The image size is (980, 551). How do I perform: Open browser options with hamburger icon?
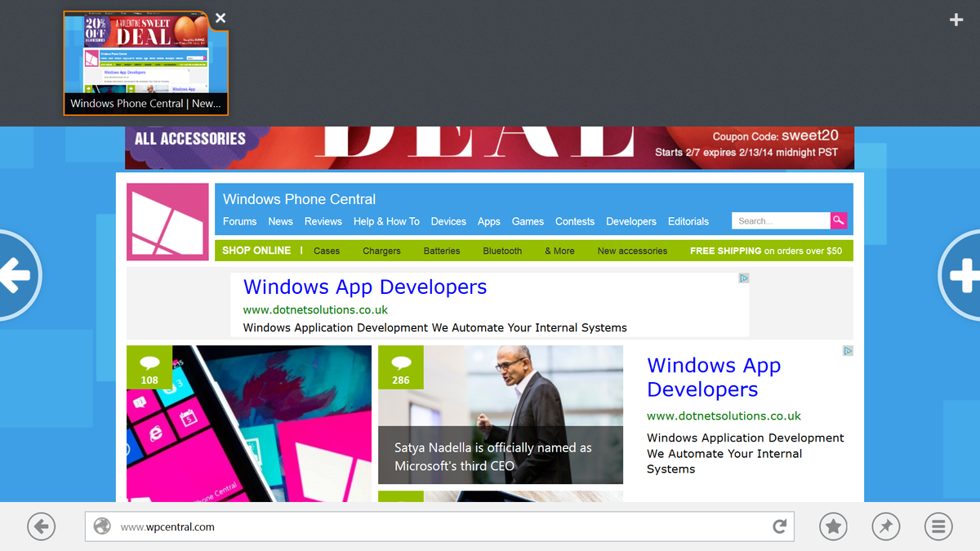(x=938, y=527)
